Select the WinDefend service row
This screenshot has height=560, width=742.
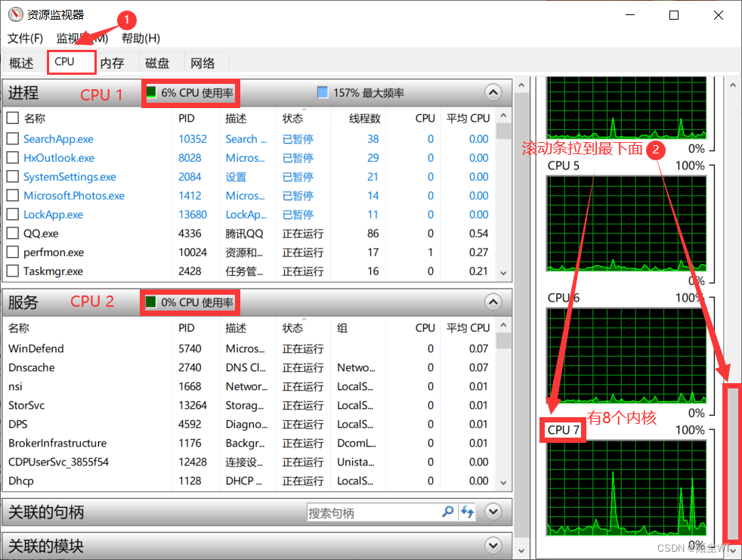pyautogui.click(x=249, y=349)
